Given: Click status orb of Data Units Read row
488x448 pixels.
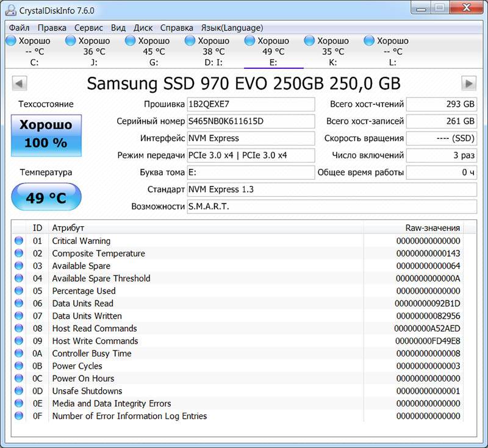Looking at the screenshot, I should [19, 303].
